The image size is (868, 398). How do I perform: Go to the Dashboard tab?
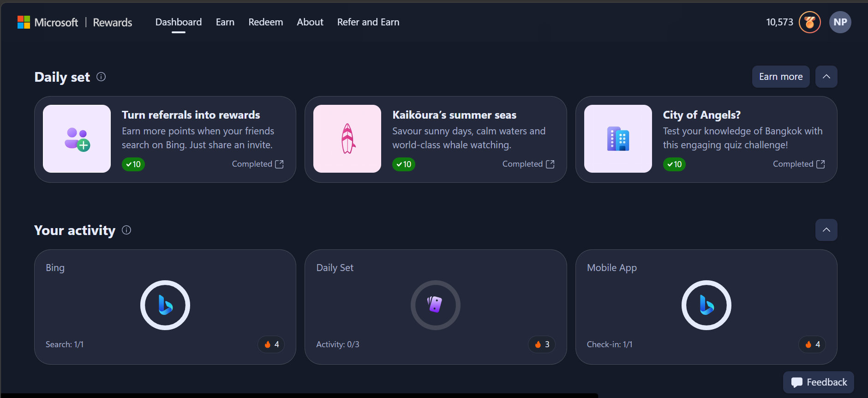coord(179,22)
